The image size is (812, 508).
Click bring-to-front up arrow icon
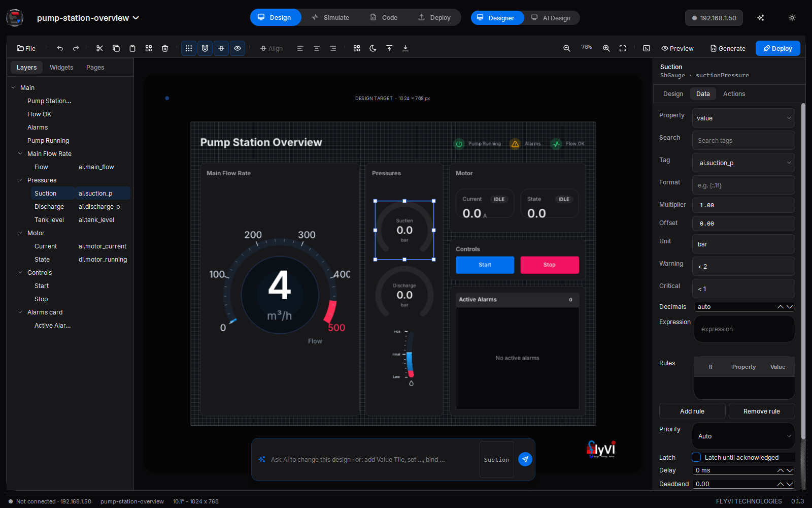coord(389,48)
